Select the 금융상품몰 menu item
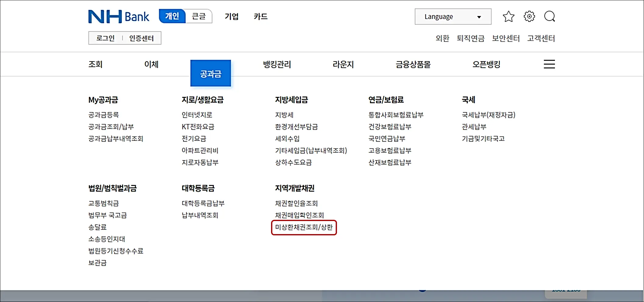 [x=413, y=64]
